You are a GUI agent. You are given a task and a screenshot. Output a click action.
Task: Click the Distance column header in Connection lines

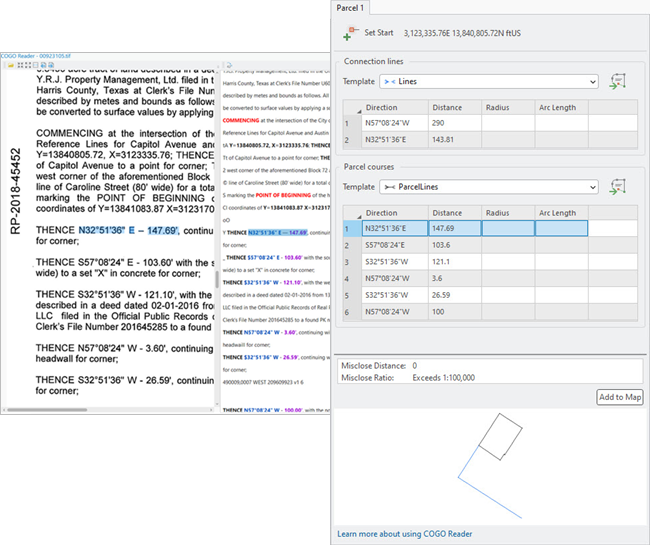click(455, 107)
